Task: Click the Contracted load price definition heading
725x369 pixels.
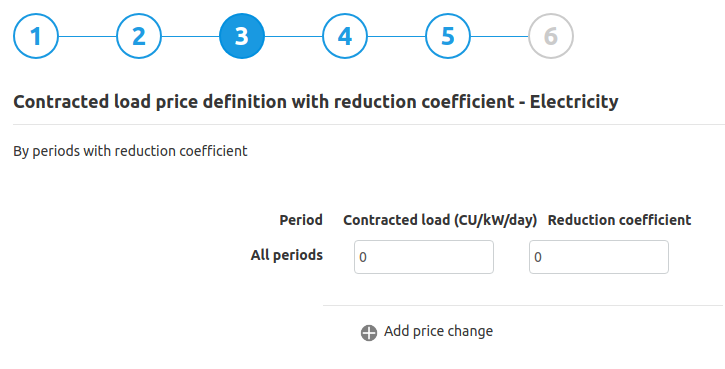Action: click(x=316, y=101)
